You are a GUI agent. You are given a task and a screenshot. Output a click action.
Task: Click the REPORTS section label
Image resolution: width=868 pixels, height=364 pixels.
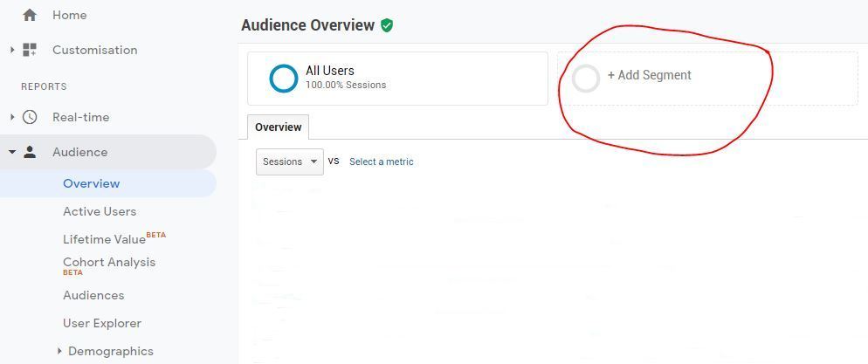(44, 86)
